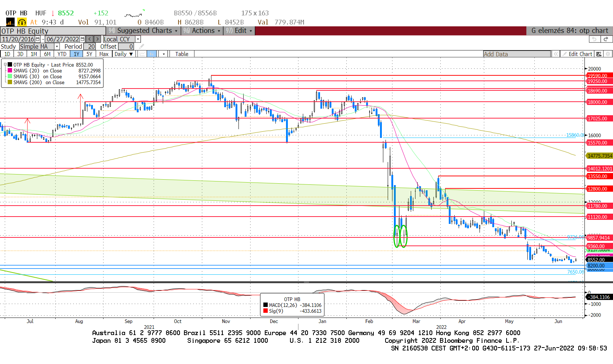
Task: Click the undo arrow button
Action: pos(595,39)
